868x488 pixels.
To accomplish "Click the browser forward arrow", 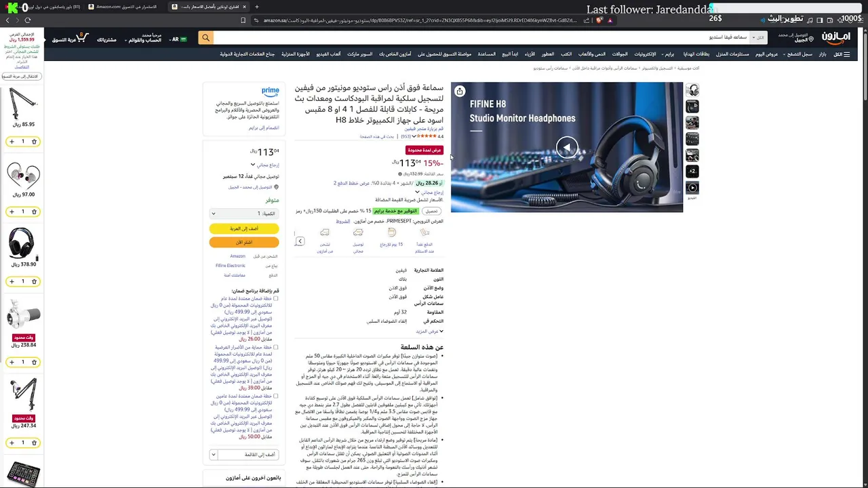I will (18, 20).
